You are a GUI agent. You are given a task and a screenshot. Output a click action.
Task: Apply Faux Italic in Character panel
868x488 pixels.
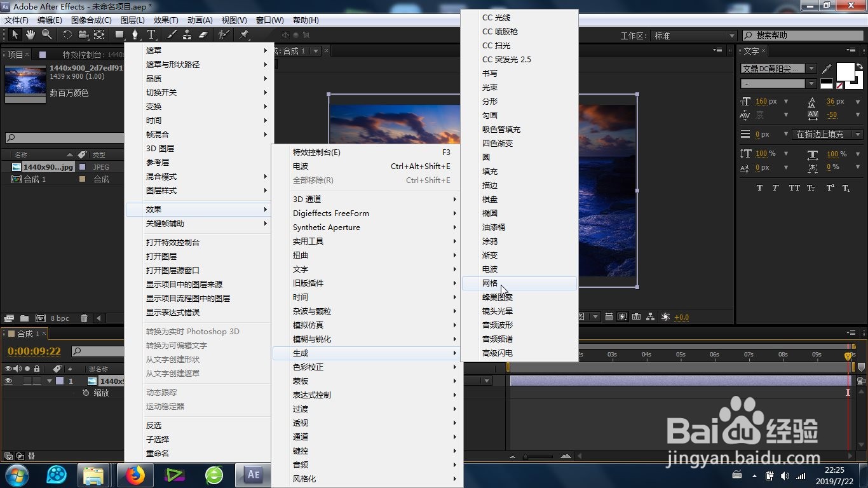click(776, 188)
